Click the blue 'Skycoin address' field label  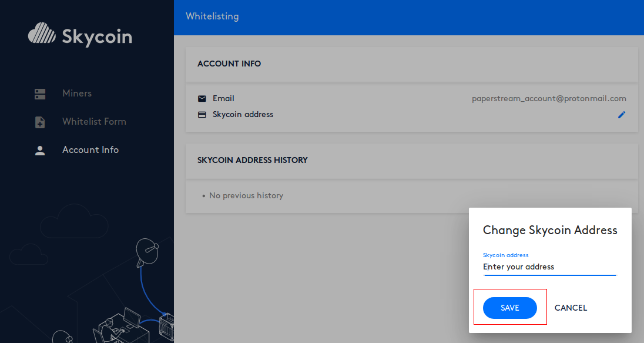click(x=505, y=255)
